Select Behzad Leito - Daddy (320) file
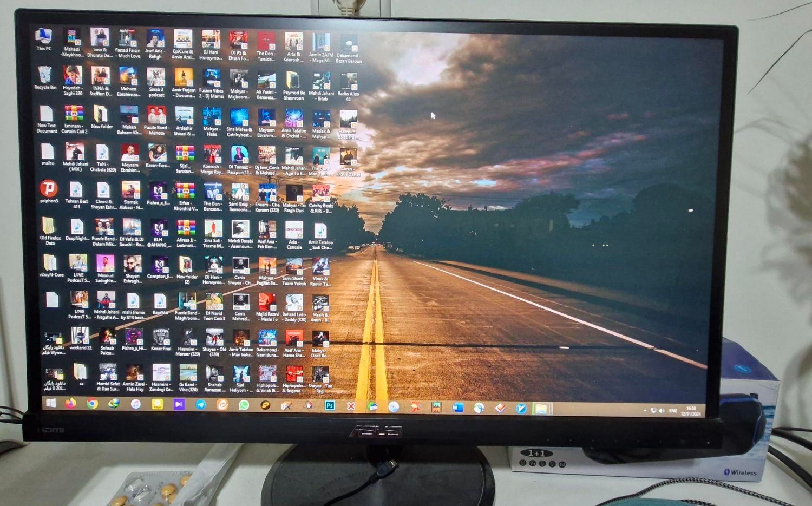The image size is (812, 506). 294,308
